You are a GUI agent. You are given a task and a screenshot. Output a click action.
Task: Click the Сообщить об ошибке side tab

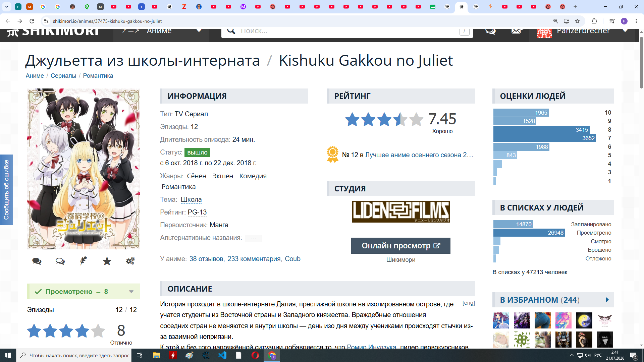6,190
